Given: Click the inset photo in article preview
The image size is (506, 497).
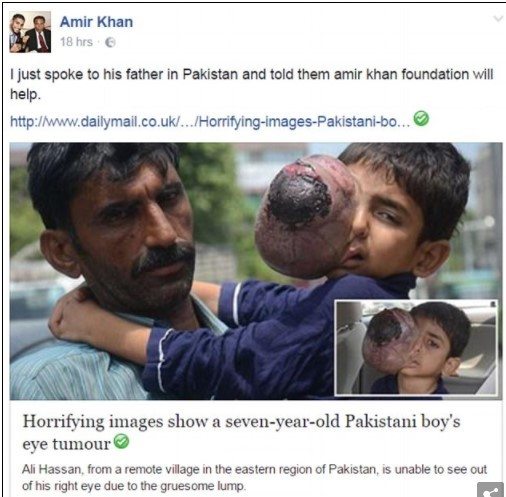Looking at the screenshot, I should (417, 347).
